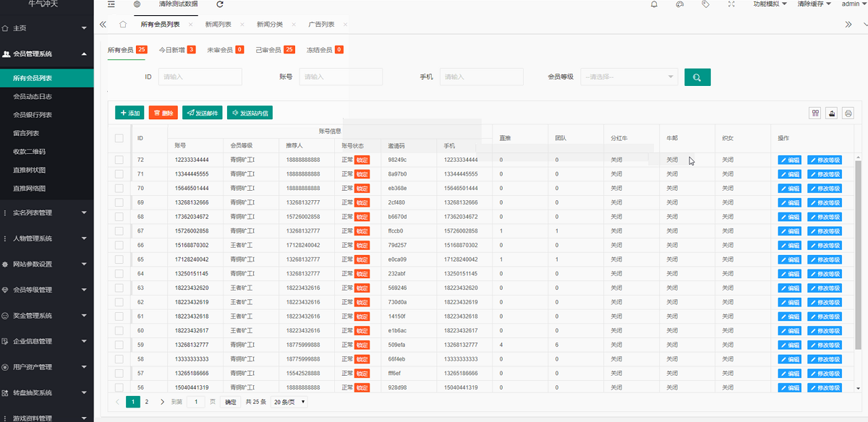868x422 pixels.
Task: Select the checkbox for member ID 69
Action: 119,202
